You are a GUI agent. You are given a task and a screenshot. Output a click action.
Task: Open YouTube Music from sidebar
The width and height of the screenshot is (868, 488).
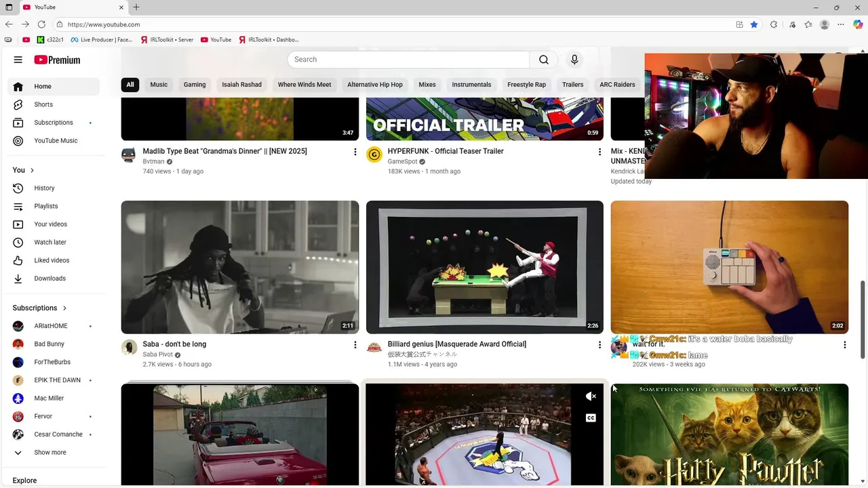[x=54, y=141]
